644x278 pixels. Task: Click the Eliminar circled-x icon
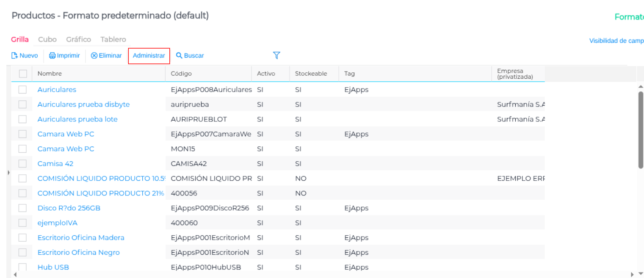pos(94,55)
